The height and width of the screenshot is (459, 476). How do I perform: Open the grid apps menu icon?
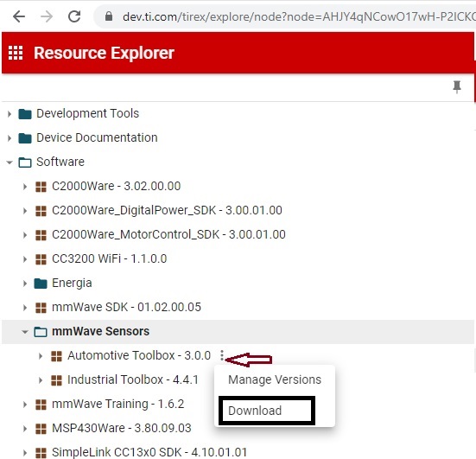(16, 53)
